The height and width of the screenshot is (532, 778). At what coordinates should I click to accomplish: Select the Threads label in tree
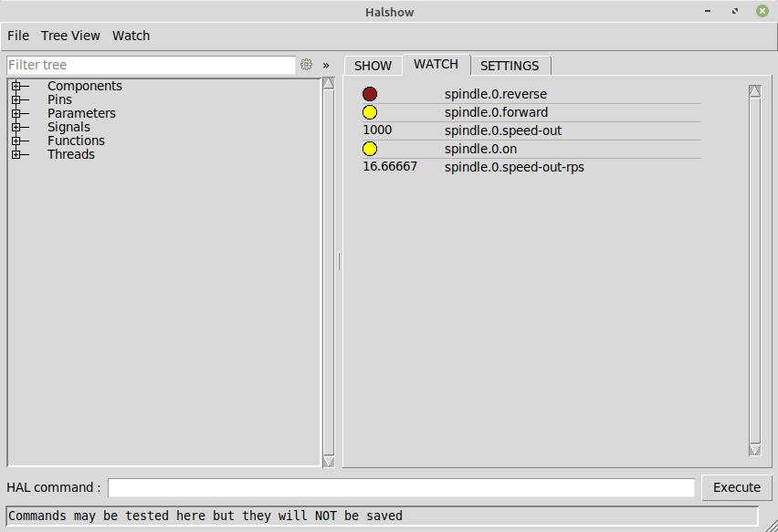[71, 154]
